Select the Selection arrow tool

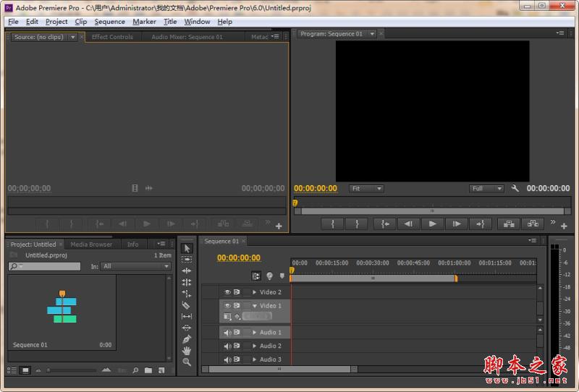(187, 248)
